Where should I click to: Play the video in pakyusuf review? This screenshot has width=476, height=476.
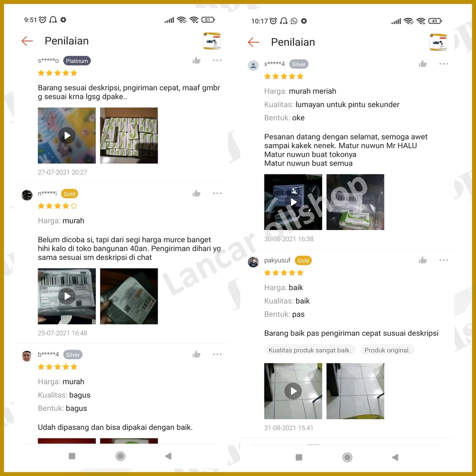click(293, 391)
